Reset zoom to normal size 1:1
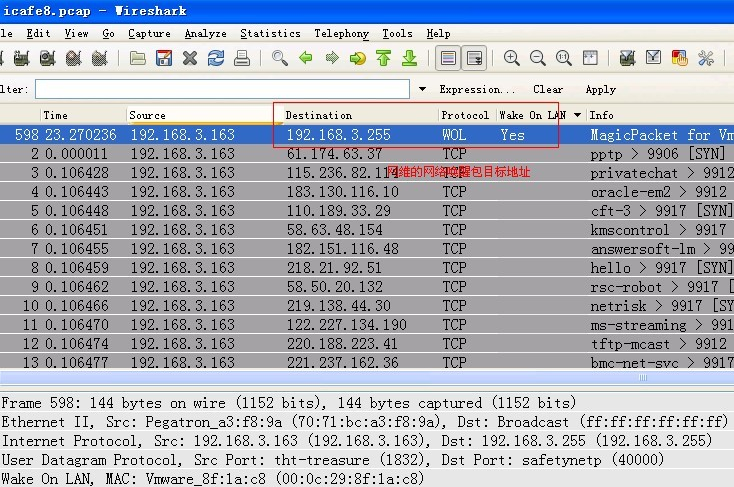 click(564, 59)
